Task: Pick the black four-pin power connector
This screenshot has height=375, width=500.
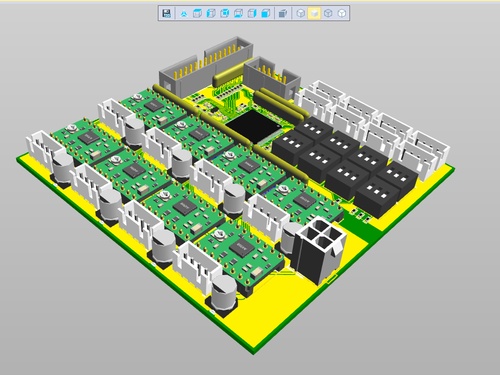Action: click(319, 249)
